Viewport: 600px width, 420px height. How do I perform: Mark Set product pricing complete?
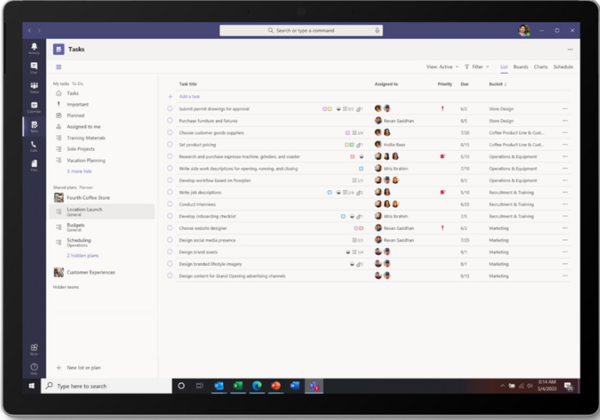(170, 144)
